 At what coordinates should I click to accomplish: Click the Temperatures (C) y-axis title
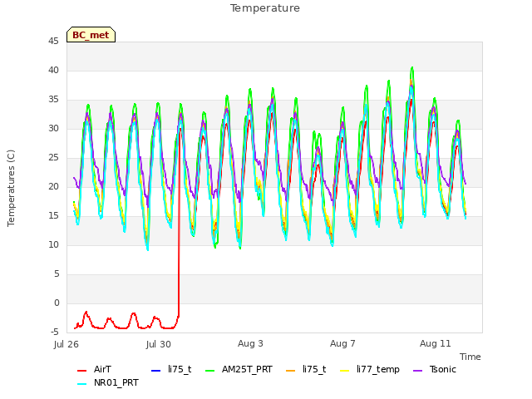[x=11, y=188]
